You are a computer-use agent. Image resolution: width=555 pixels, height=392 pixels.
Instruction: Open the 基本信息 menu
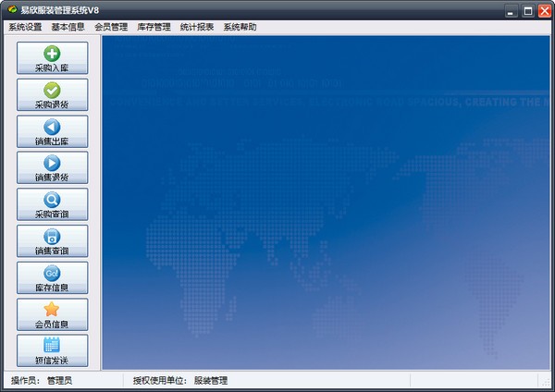click(x=68, y=27)
